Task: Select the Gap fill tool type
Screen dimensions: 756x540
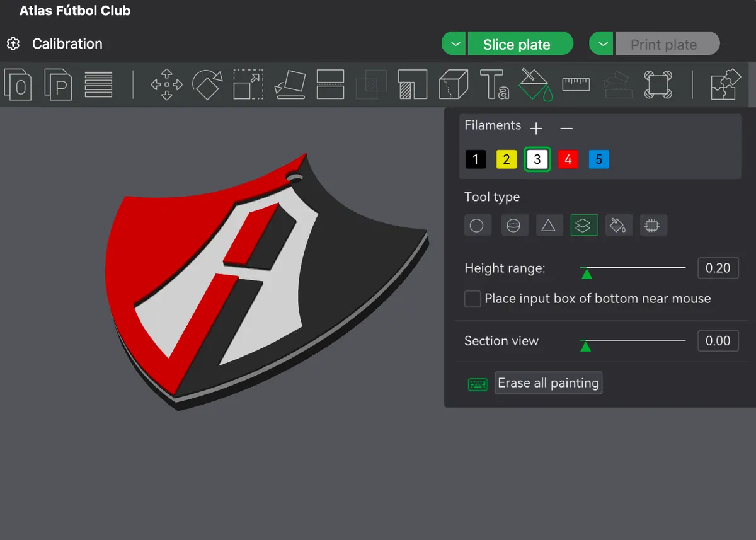Action: pos(653,225)
